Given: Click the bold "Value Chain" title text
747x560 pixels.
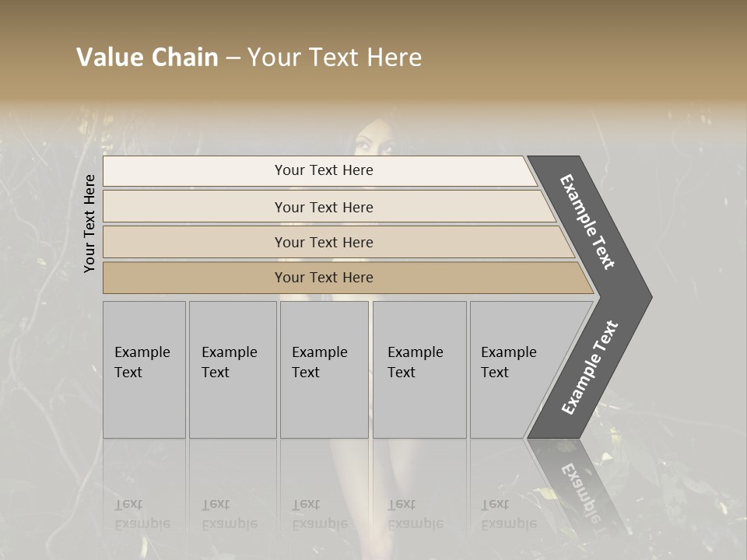Looking at the screenshot, I should point(147,58).
